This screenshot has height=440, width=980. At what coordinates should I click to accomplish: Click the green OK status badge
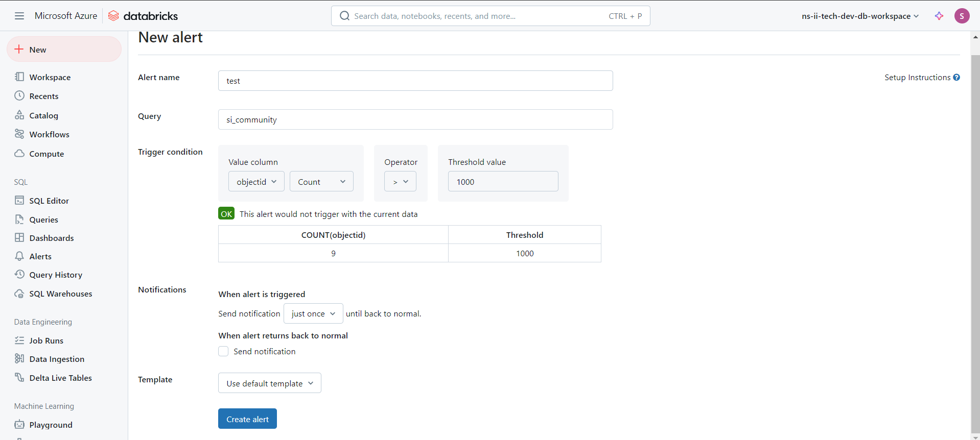(226, 213)
